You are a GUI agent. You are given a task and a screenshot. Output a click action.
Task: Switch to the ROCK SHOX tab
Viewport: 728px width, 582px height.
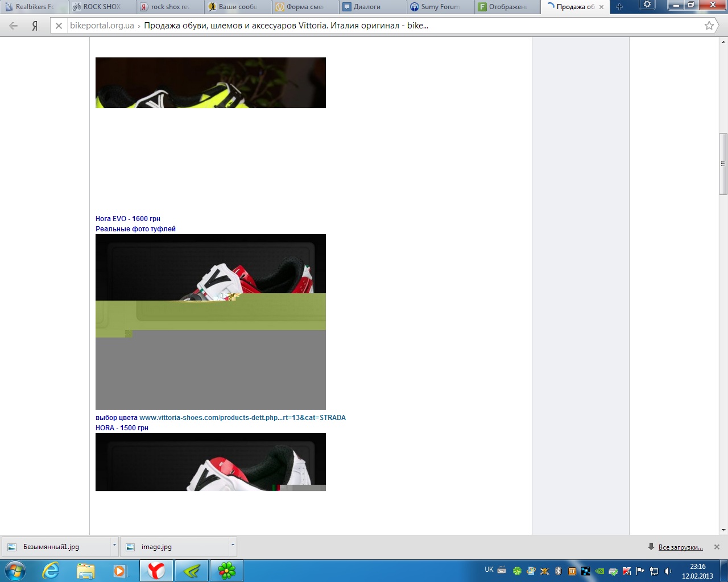[102, 7]
